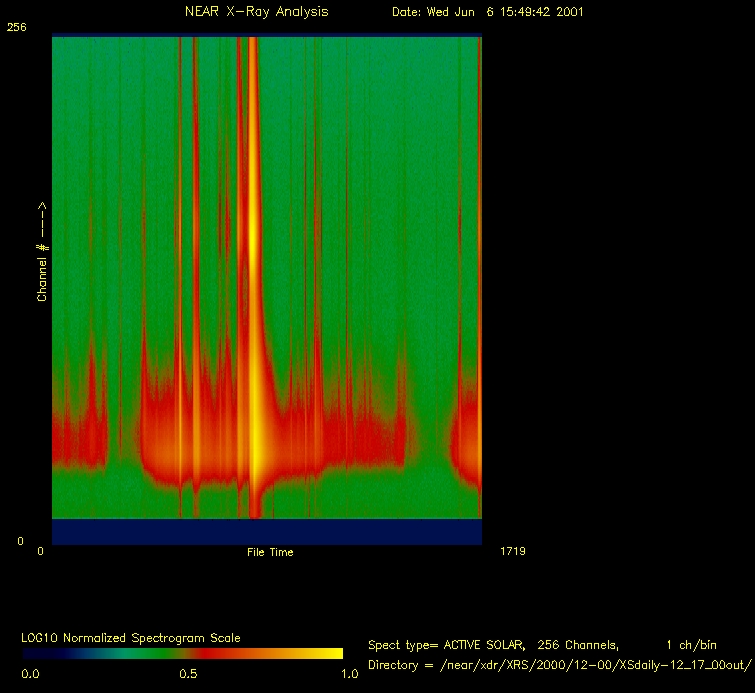Click the 256 label on the channel axis
The height and width of the screenshot is (693, 755).
point(16,28)
